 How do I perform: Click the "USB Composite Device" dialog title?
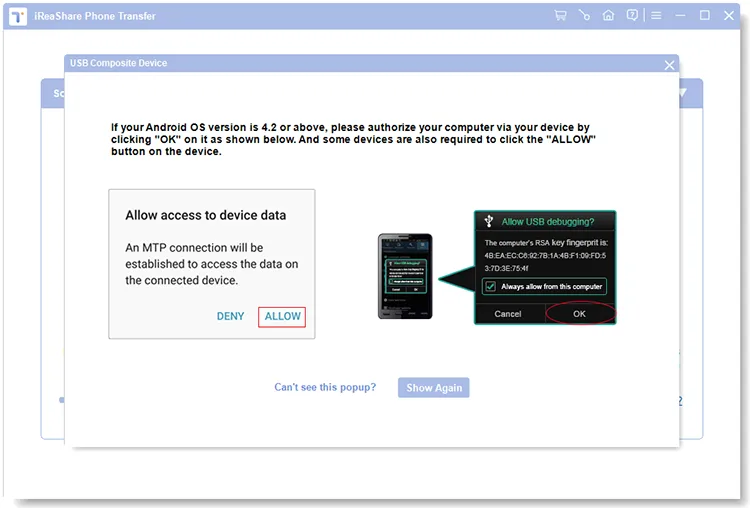tap(119, 63)
